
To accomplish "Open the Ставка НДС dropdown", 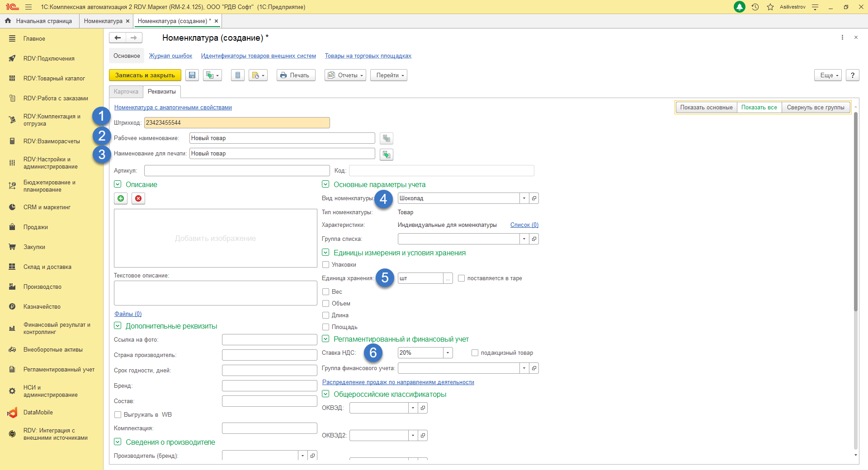I will click(448, 353).
